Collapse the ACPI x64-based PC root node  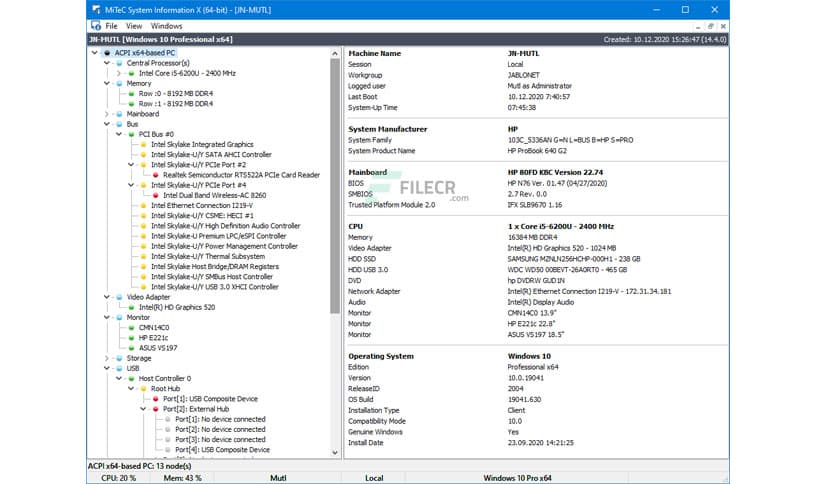click(x=94, y=53)
